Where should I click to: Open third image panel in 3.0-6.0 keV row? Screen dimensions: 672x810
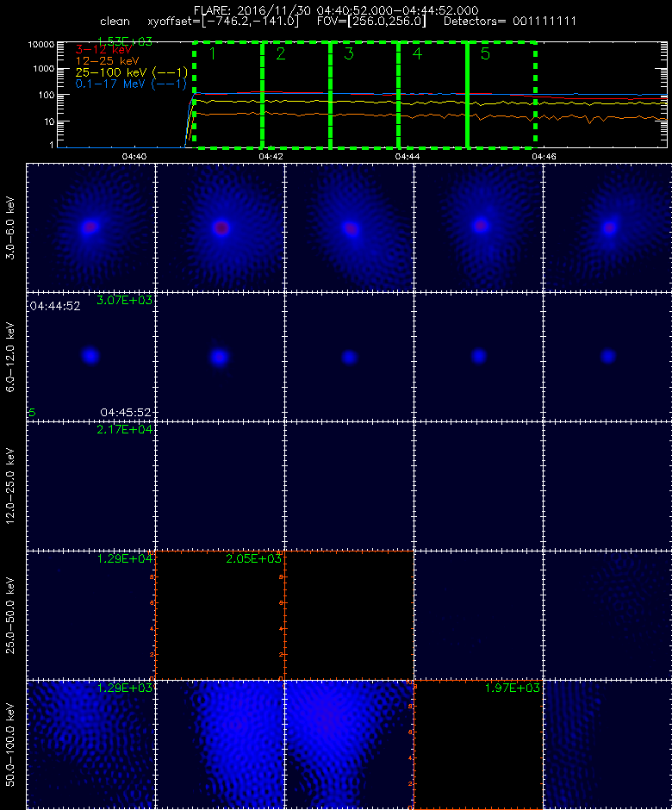pos(349,227)
